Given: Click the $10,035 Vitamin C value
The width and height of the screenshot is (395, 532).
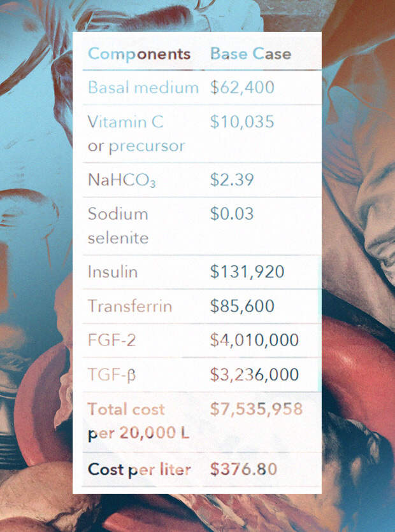Looking at the screenshot, I should point(242,122).
